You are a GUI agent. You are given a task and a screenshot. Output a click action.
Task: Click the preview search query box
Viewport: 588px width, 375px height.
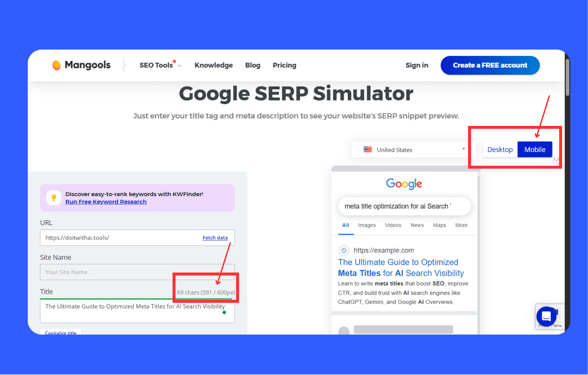404,206
